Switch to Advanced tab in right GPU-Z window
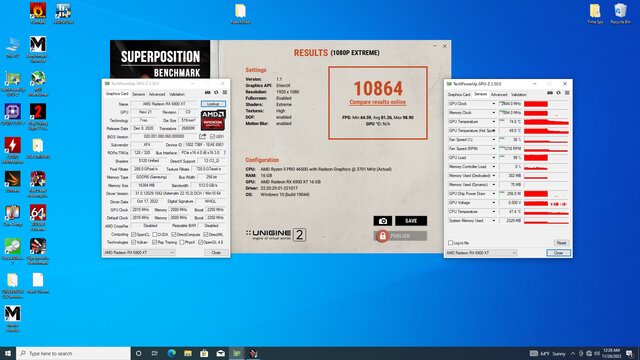Image resolution: width=640 pixels, height=360 pixels. pyautogui.click(x=499, y=94)
